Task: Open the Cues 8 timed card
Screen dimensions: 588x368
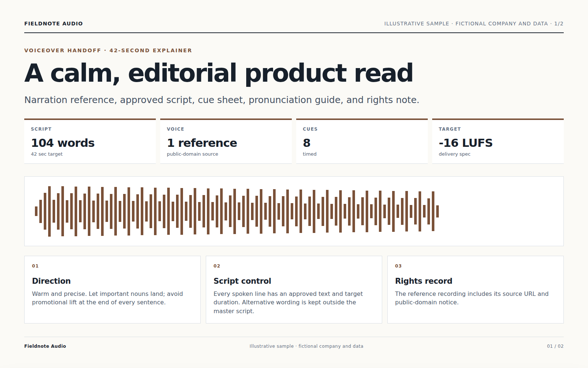Action: click(x=362, y=141)
